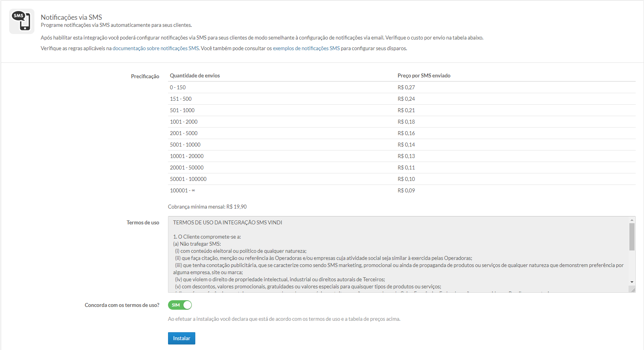The width and height of the screenshot is (644, 350).
Task: Click the Quantidade de envios column header
Action: click(x=195, y=75)
